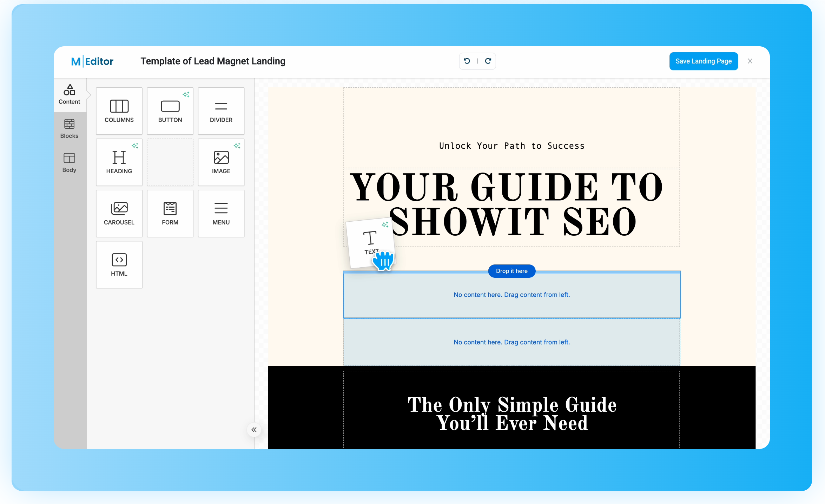Click the redo arrow icon
The image size is (825, 504).
click(x=488, y=61)
